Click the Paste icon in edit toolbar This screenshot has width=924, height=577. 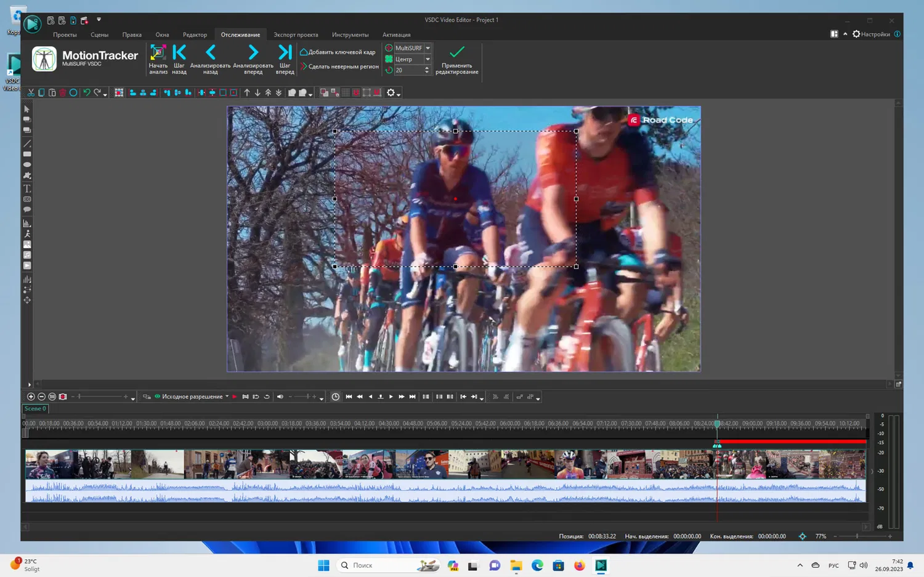click(x=52, y=92)
